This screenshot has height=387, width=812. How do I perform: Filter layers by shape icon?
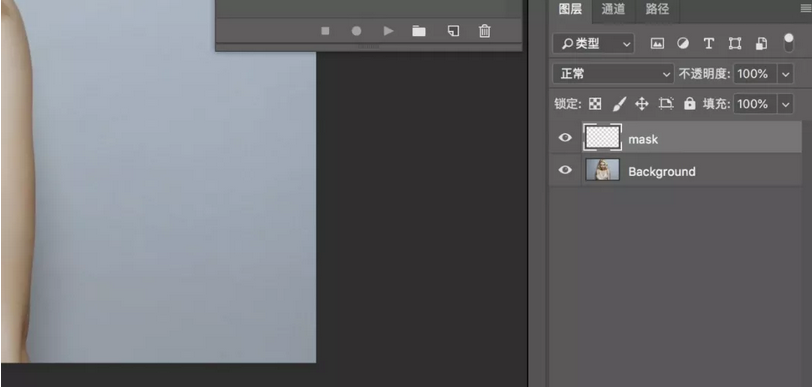click(x=735, y=44)
